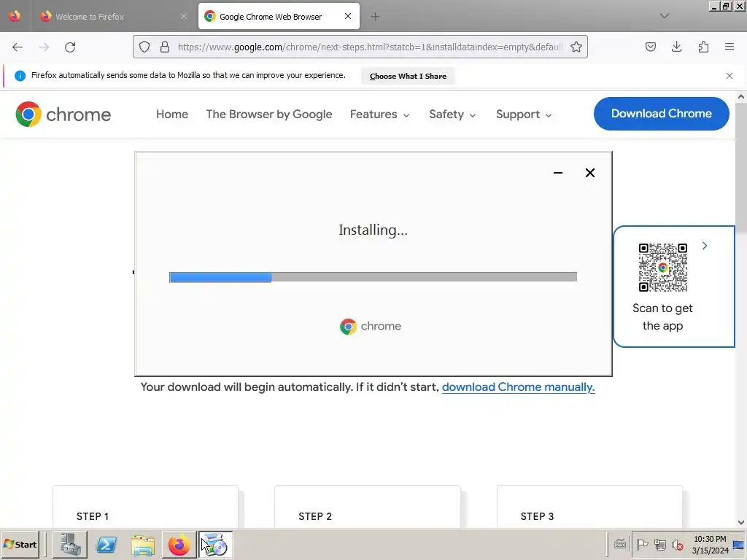Dismiss the Firefox data notification bar

tap(729, 76)
